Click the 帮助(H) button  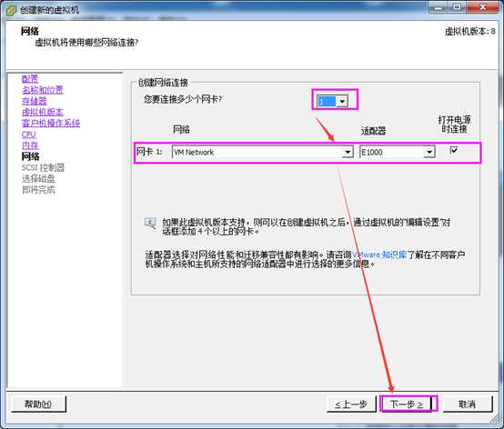38,404
